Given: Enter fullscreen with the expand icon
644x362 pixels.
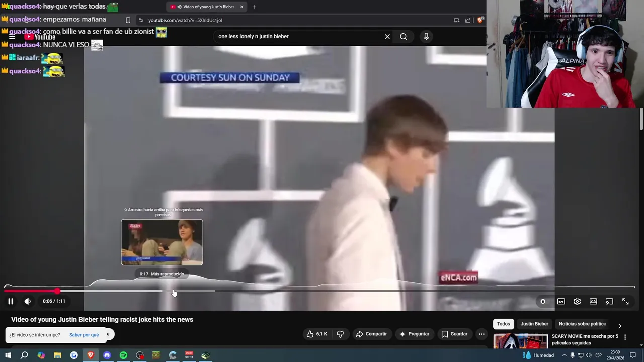Looking at the screenshot, I should pyautogui.click(x=625, y=301).
